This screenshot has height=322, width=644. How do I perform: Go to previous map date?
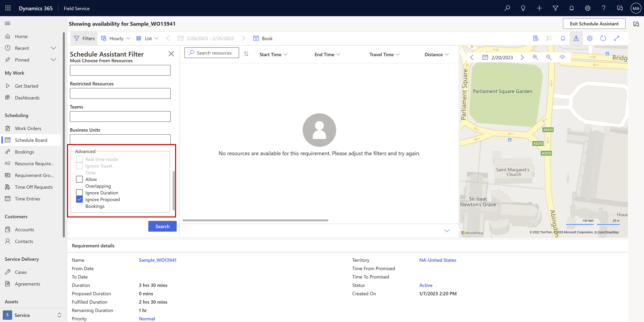pyautogui.click(x=472, y=57)
